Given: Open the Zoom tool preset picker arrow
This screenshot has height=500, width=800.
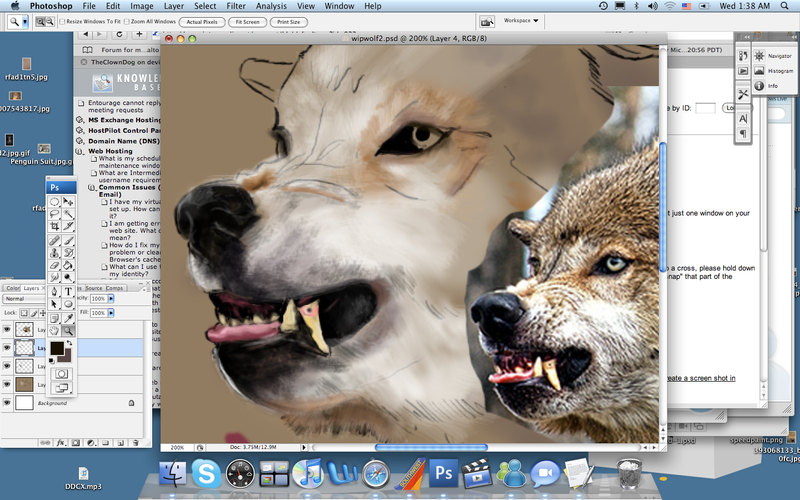Looking at the screenshot, I should [x=24, y=22].
